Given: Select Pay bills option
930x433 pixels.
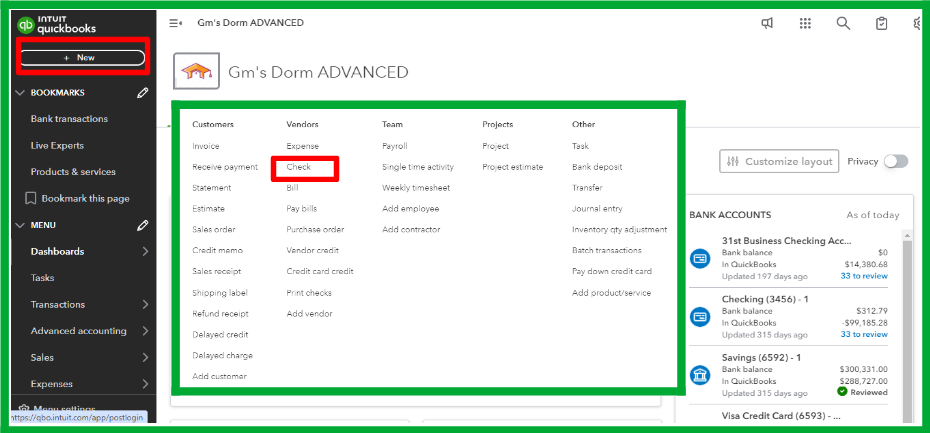Looking at the screenshot, I should pyautogui.click(x=301, y=209).
